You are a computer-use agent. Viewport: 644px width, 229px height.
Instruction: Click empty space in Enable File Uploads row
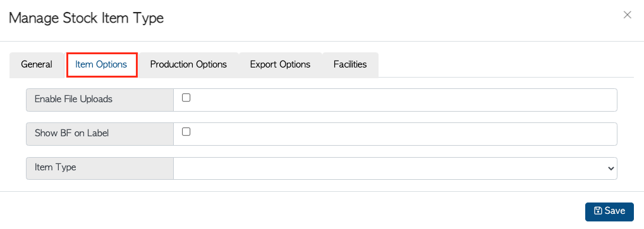click(403, 100)
